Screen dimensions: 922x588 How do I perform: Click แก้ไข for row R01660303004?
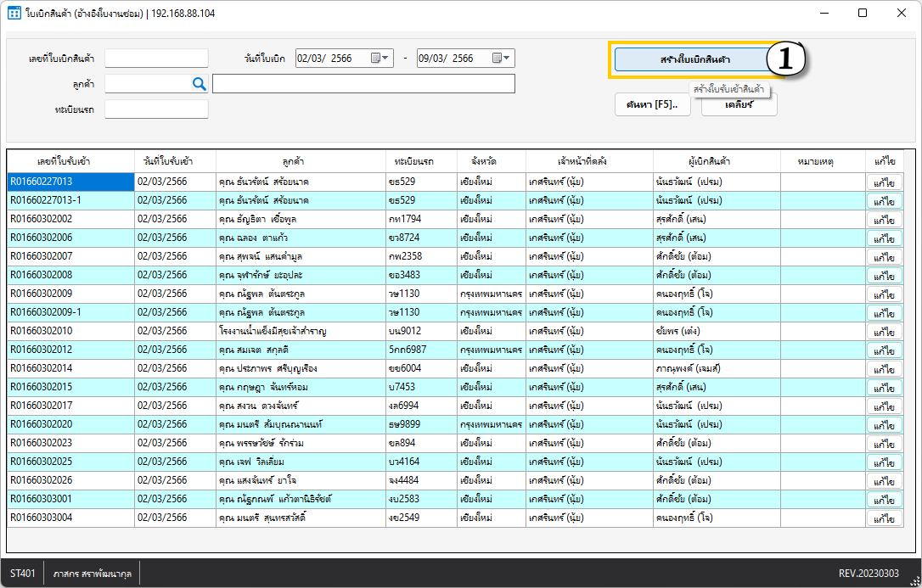click(x=884, y=518)
